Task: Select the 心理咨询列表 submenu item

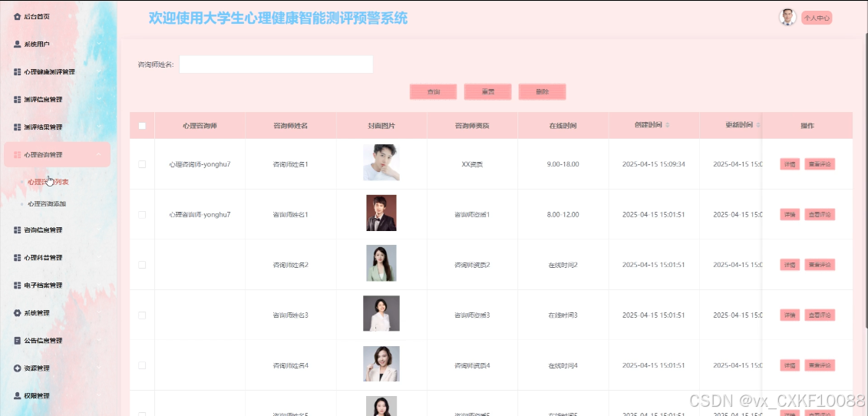Action: click(x=48, y=182)
